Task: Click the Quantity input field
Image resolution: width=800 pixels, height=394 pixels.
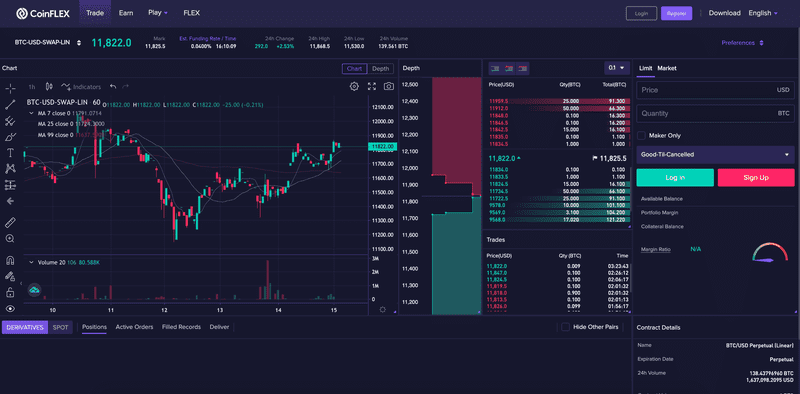Action: 715,113
